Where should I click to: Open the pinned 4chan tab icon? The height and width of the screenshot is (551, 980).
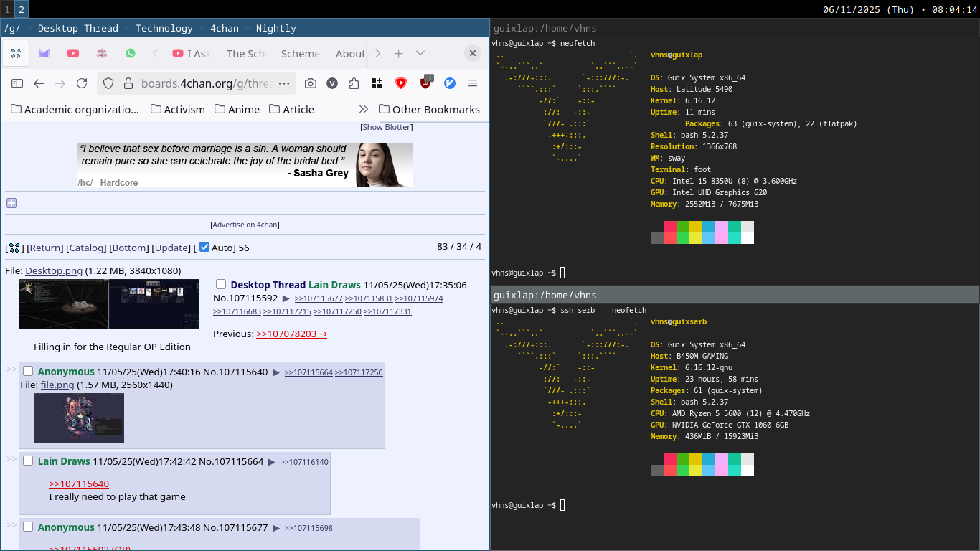point(16,53)
